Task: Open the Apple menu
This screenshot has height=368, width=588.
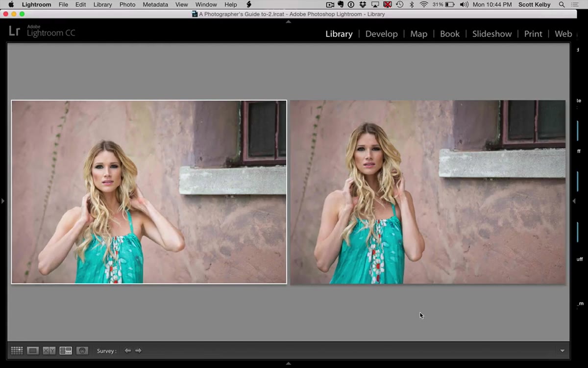Action: click(11, 4)
